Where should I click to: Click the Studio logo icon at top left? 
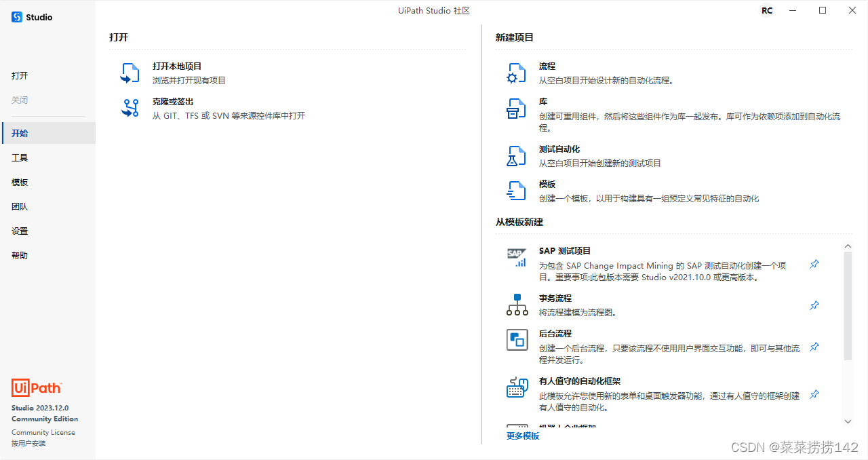17,17
